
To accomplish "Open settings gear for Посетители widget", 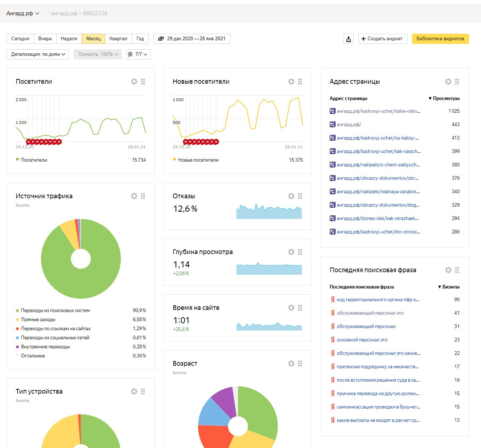I will pos(134,82).
